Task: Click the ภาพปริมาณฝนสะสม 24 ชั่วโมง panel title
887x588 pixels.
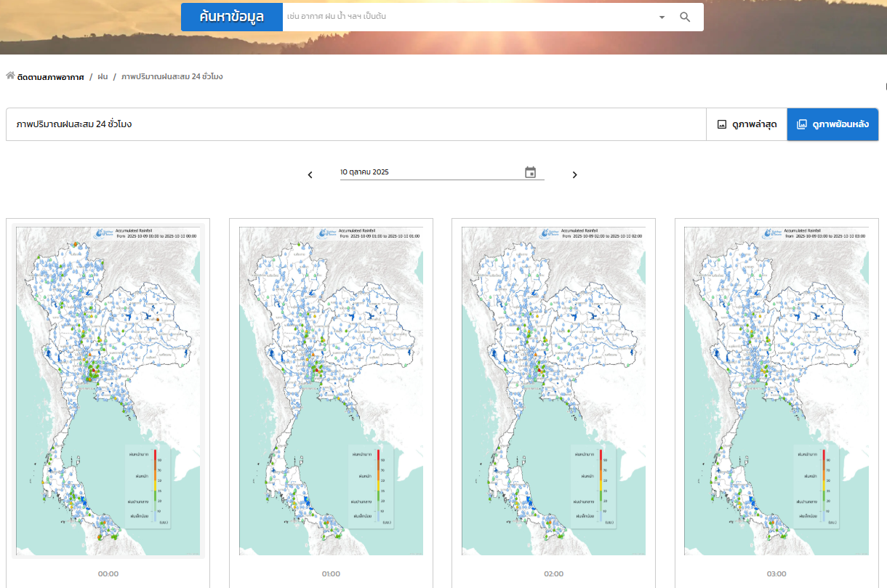Action: coord(74,124)
